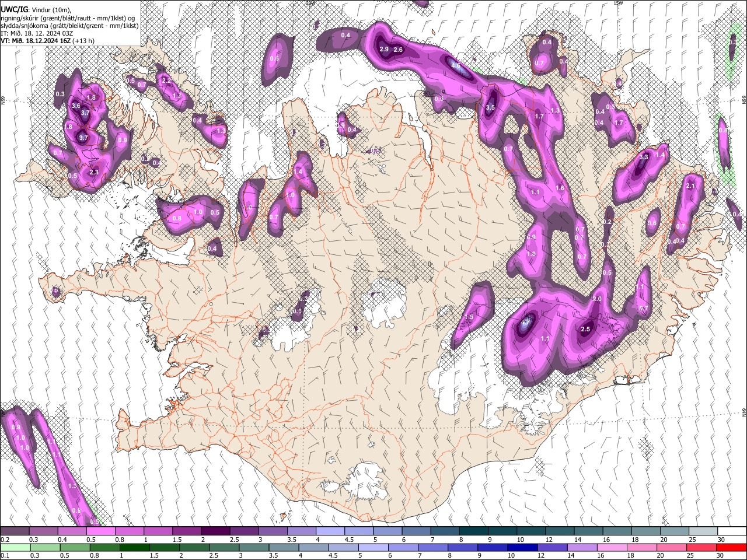Click the 15W longitude label
Image resolution: width=747 pixels, height=560 pixels.
pyautogui.click(x=618, y=3)
